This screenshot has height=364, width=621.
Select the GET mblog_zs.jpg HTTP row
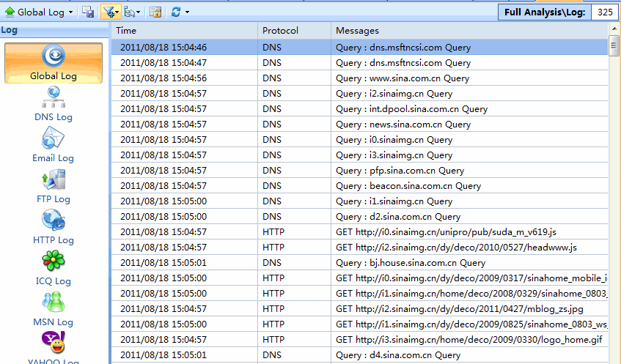pos(359,308)
